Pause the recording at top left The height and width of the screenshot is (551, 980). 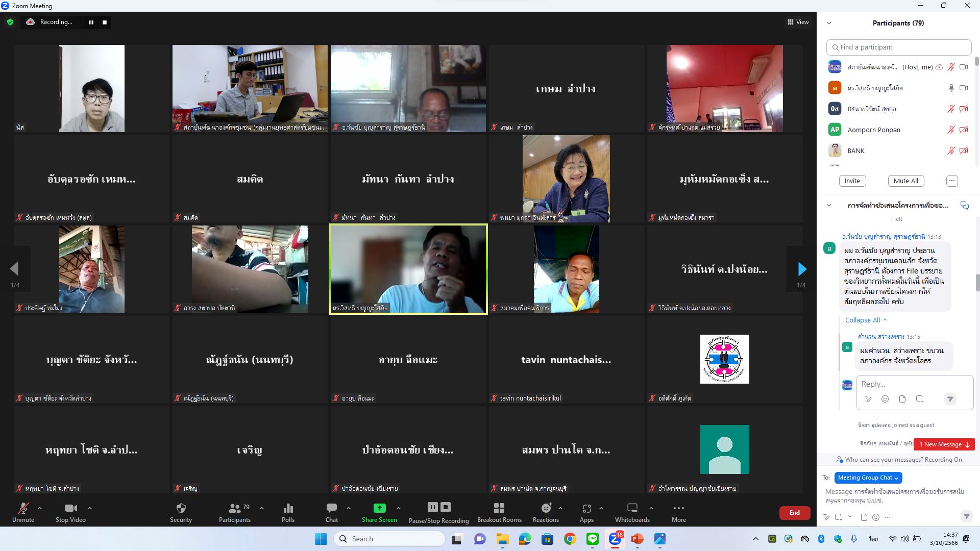point(91,22)
